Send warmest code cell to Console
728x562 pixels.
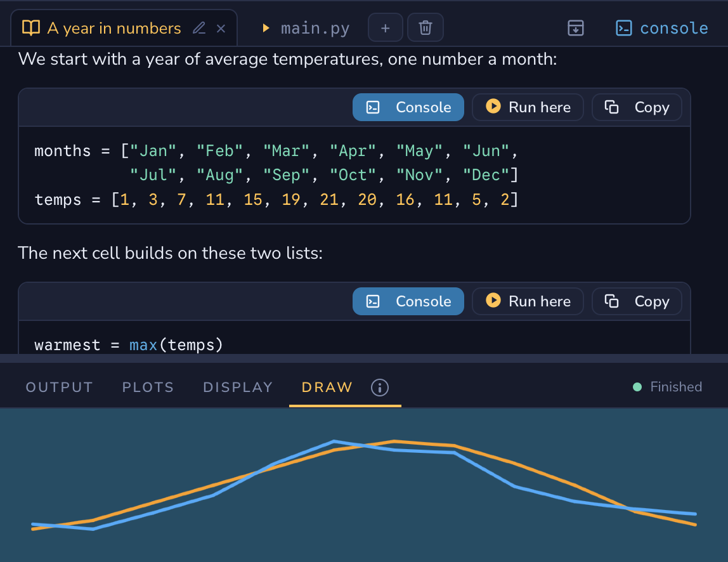[408, 301]
